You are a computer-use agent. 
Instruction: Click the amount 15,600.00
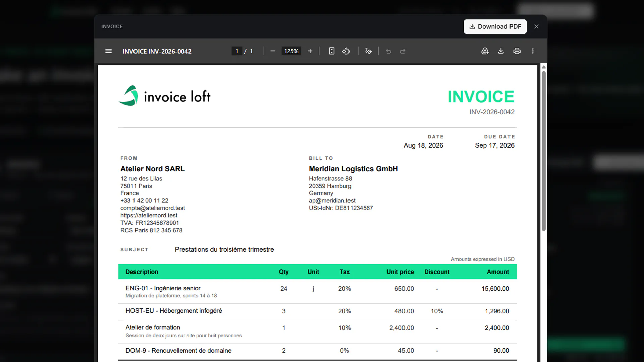tap(495, 289)
